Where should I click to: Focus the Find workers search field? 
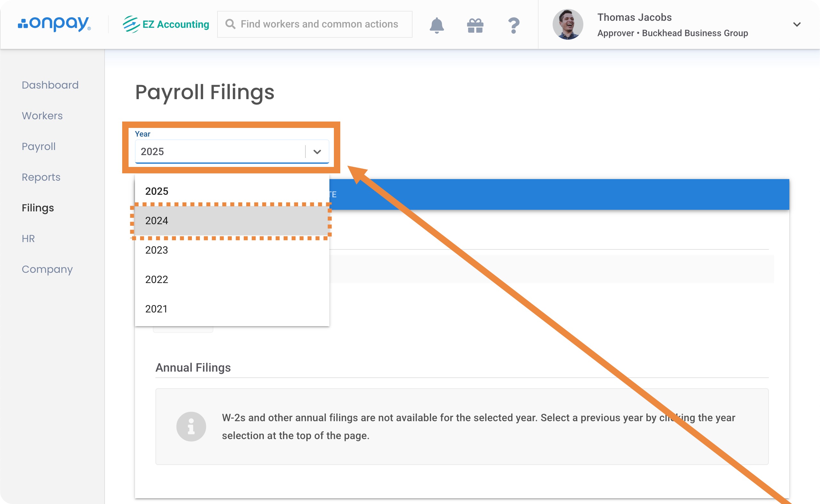319,24
